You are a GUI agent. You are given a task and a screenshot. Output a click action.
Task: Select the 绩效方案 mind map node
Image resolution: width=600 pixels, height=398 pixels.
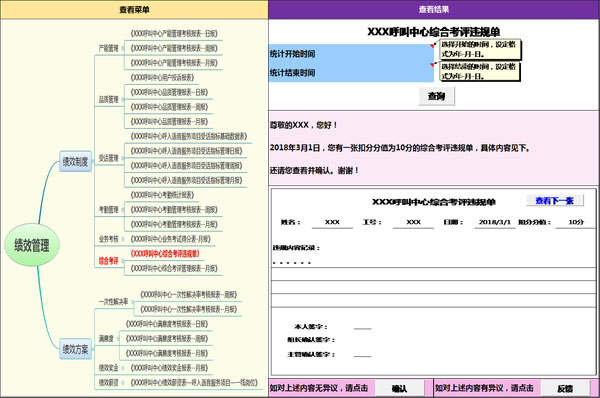(75, 349)
